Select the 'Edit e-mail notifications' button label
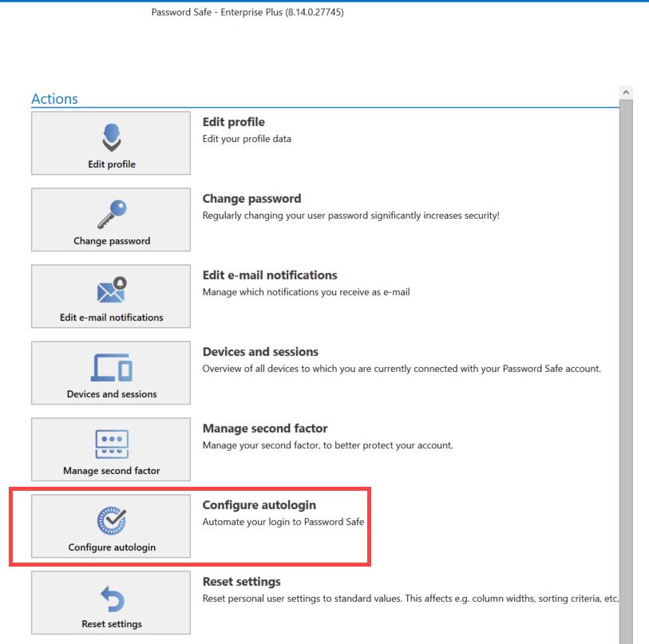 point(112,318)
